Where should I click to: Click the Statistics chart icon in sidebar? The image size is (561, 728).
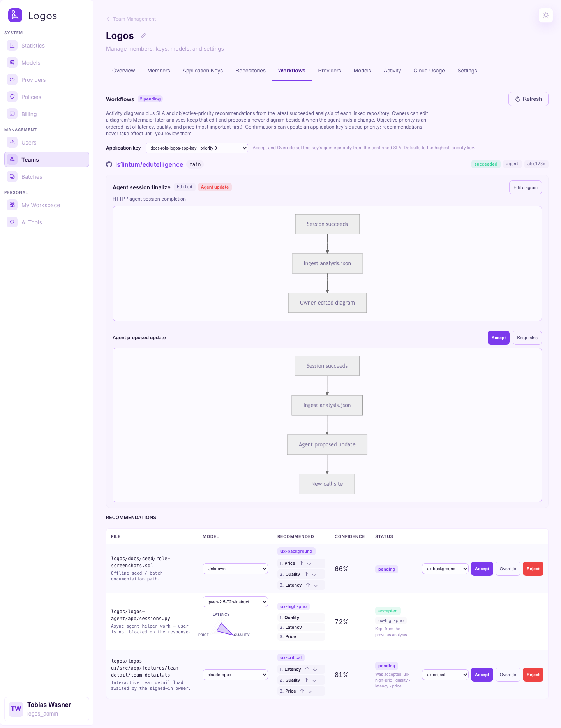click(x=12, y=45)
